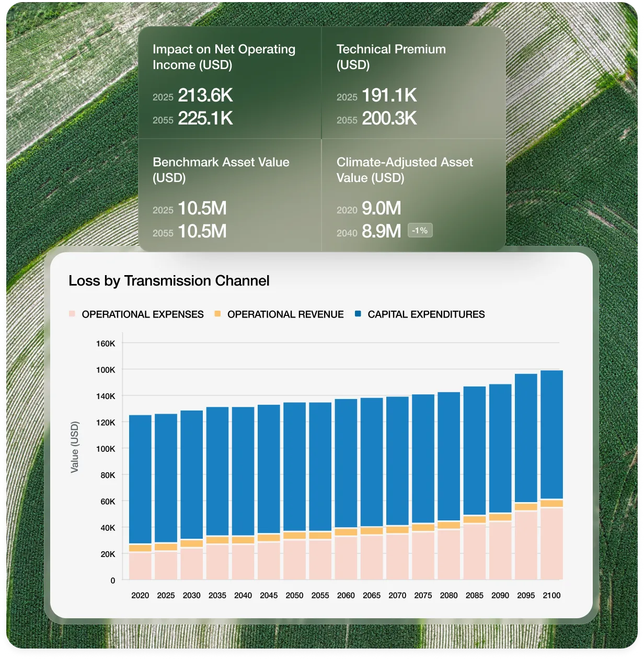644x659 pixels.
Task: Click the capital expenditures bar for 2020
Action: [140, 480]
